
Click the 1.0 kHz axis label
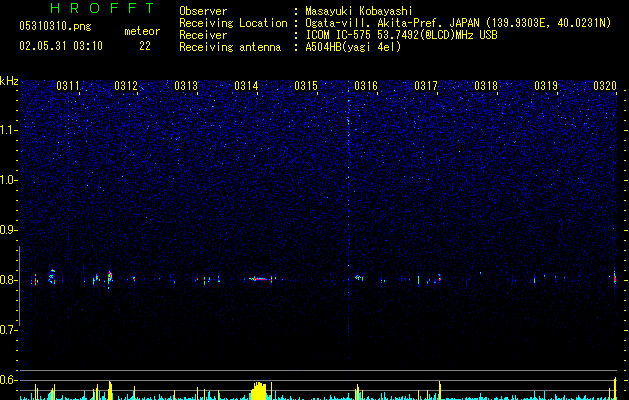(x=9, y=180)
